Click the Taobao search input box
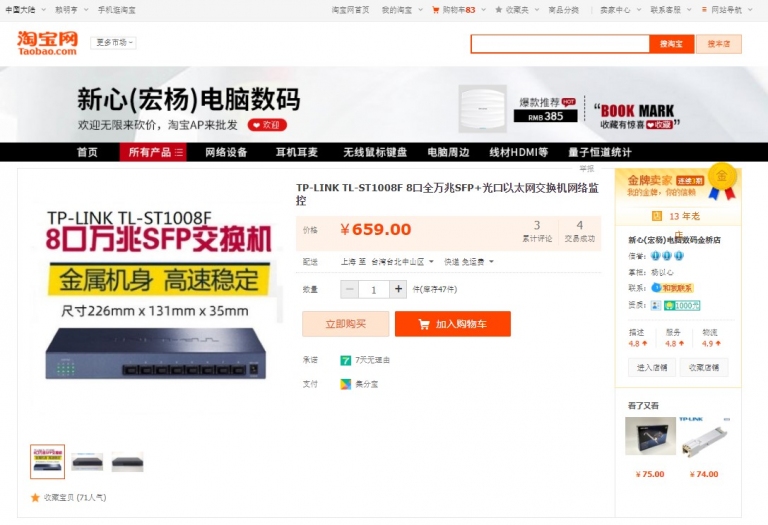 (x=560, y=44)
